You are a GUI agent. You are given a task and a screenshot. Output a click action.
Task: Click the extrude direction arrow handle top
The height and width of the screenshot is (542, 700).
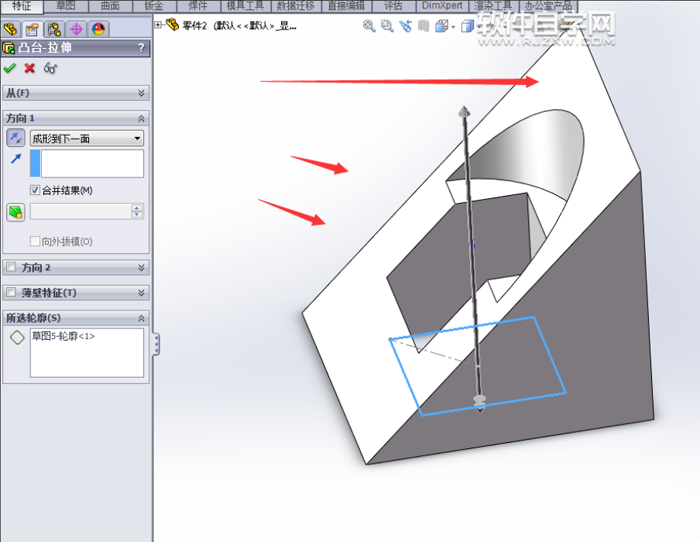pos(464,112)
